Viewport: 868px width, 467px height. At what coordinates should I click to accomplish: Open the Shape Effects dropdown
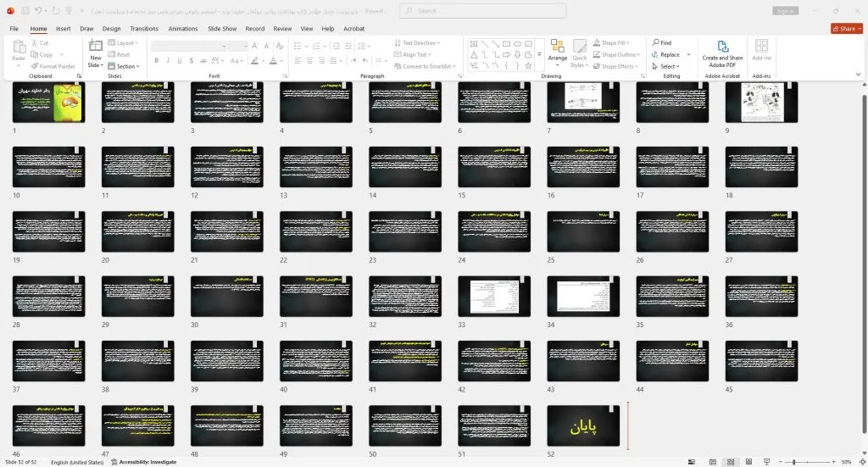click(615, 66)
